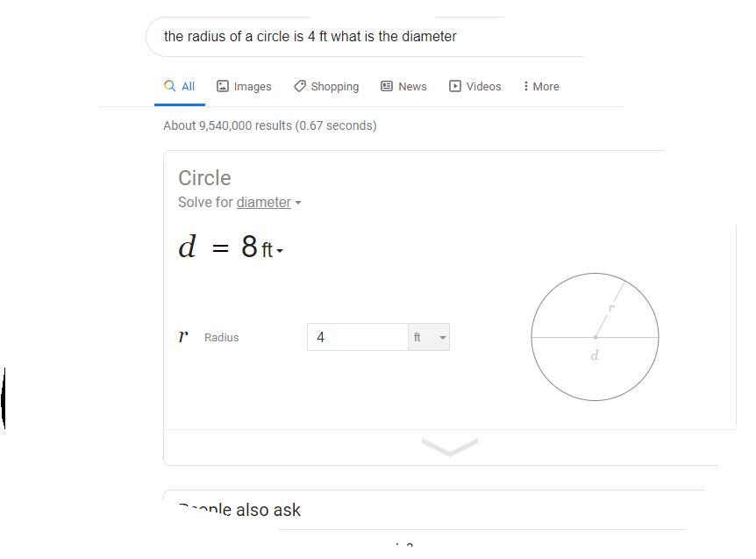Click the three-dot More icon
Viewport: 756px width, 559px height.
pyautogui.click(x=525, y=86)
